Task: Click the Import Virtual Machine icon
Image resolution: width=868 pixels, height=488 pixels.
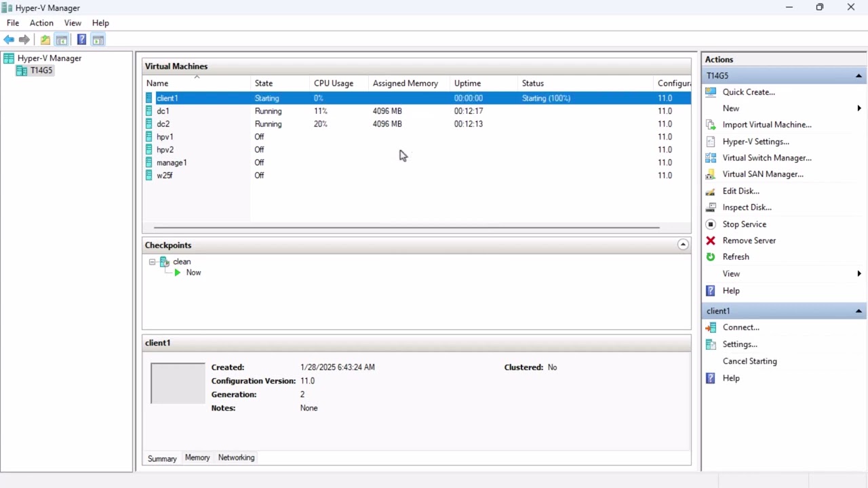Action: pyautogui.click(x=711, y=125)
